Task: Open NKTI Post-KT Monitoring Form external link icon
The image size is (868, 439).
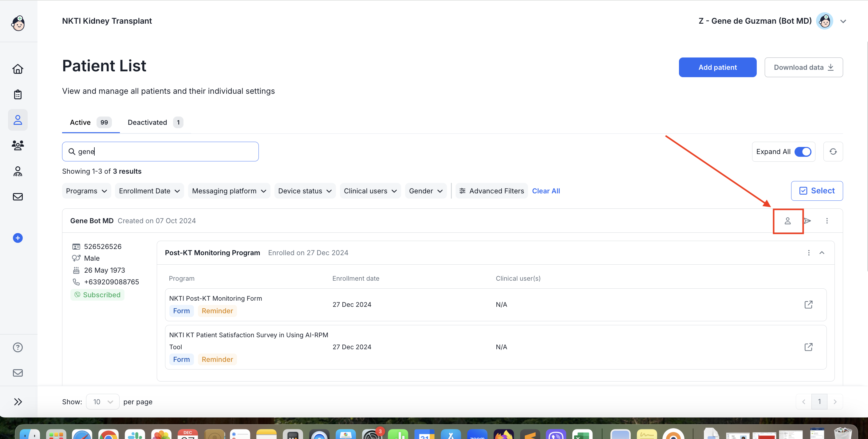Action: (x=808, y=305)
